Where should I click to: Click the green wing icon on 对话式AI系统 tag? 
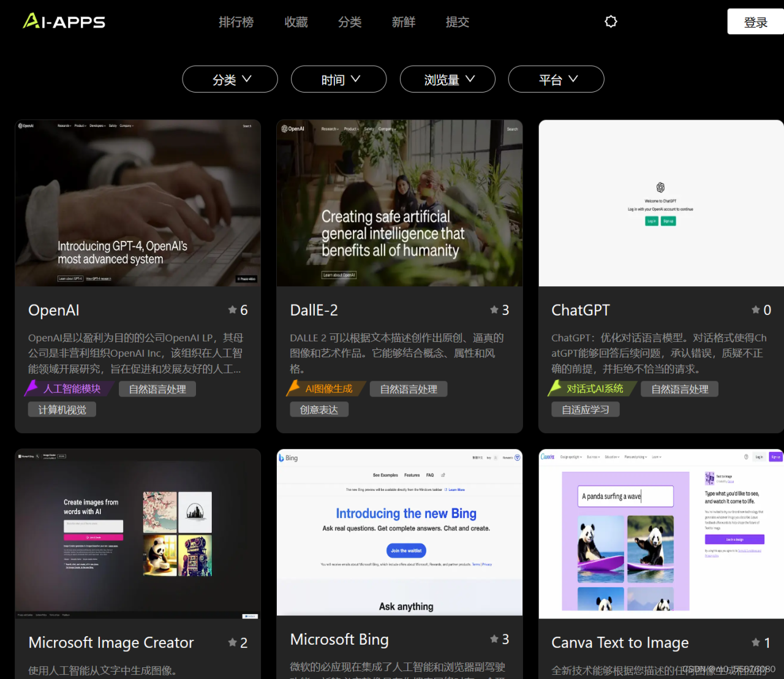(x=555, y=387)
